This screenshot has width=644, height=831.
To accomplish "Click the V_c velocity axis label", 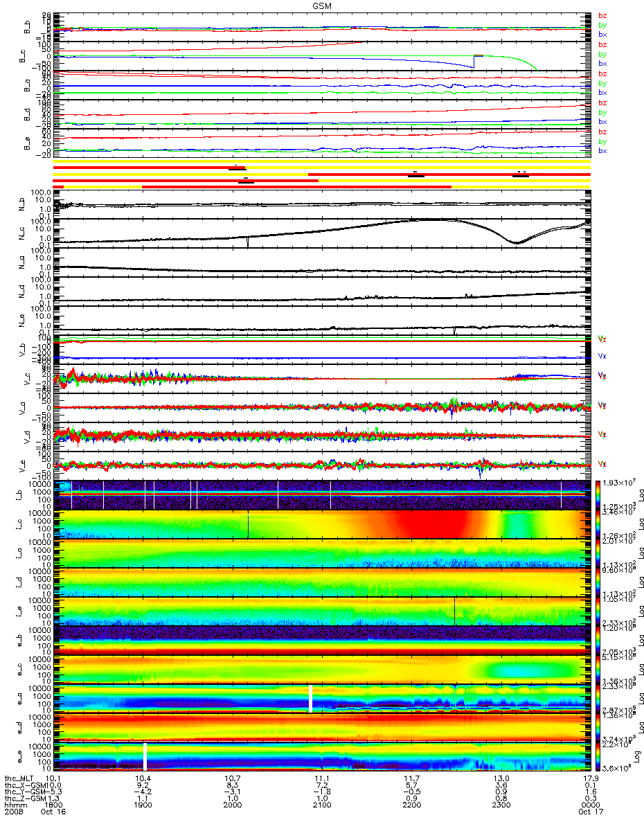I will coord(26,379).
